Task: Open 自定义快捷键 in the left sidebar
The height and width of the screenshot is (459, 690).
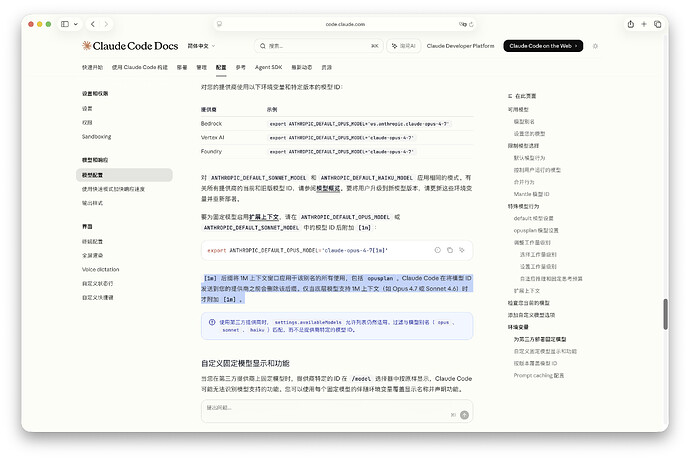Action: (98, 297)
